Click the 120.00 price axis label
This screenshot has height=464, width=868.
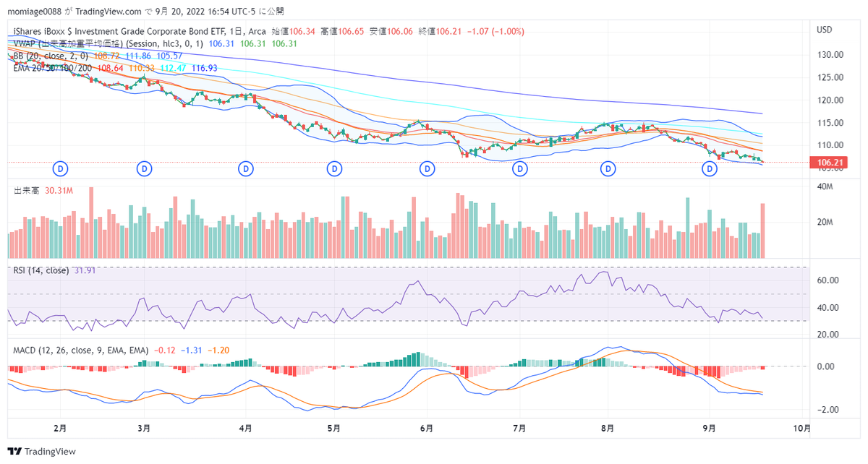coord(830,100)
